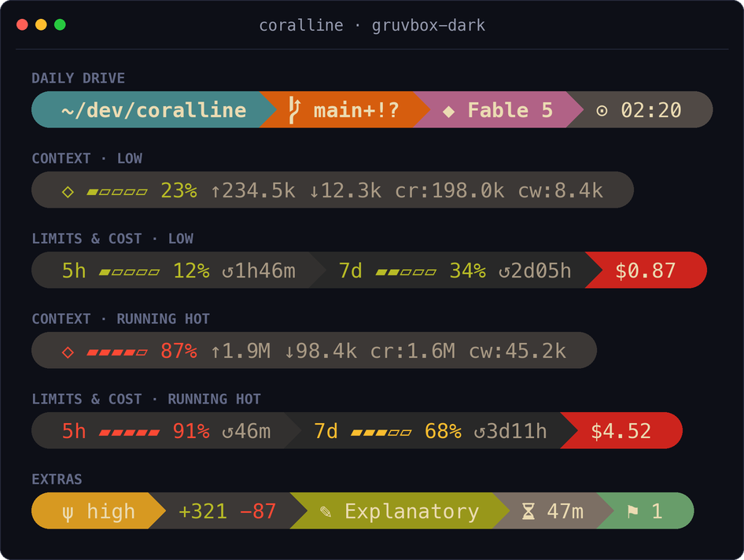Click the 7d 34% limit bar
Image resolution: width=744 pixels, height=560 pixels.
pyautogui.click(x=406, y=272)
